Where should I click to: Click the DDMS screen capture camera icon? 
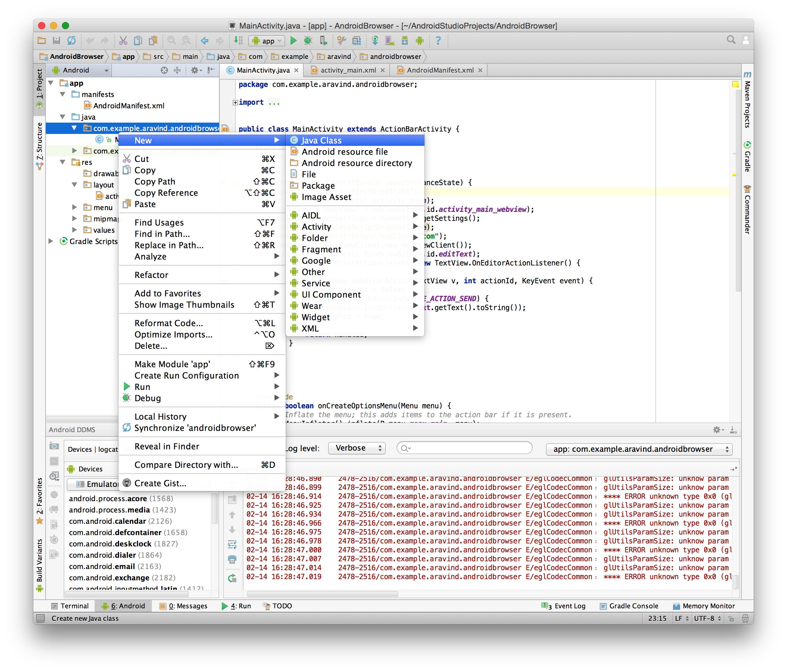(54, 446)
